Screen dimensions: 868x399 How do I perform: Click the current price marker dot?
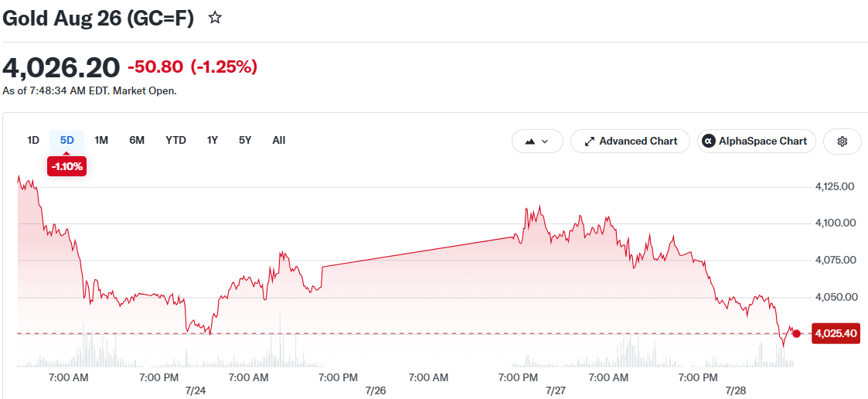(x=797, y=333)
